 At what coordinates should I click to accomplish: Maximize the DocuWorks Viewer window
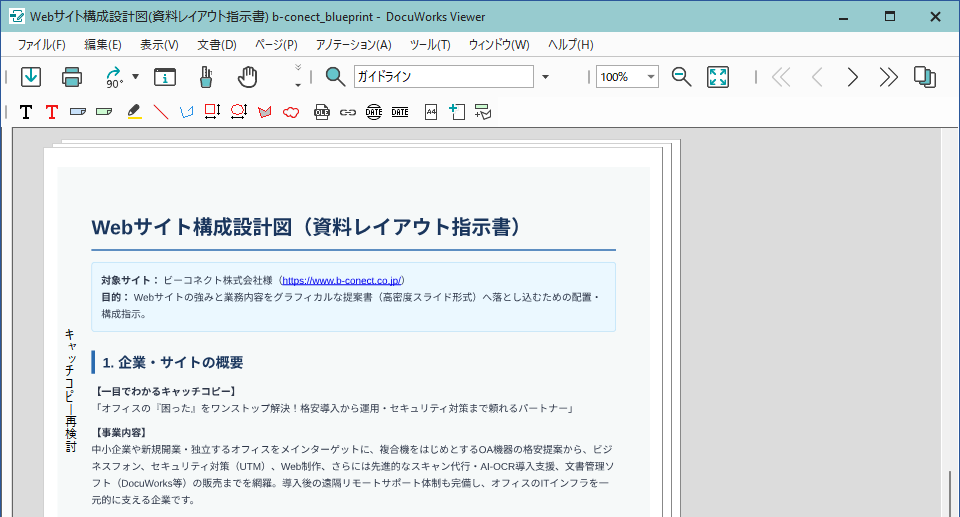point(890,17)
